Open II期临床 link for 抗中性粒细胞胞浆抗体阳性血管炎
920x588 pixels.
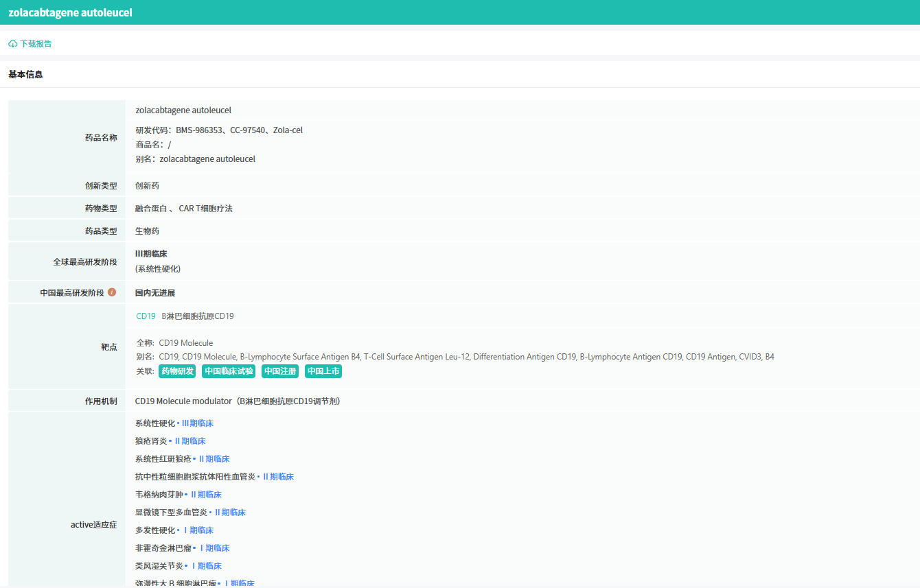pyautogui.click(x=278, y=477)
